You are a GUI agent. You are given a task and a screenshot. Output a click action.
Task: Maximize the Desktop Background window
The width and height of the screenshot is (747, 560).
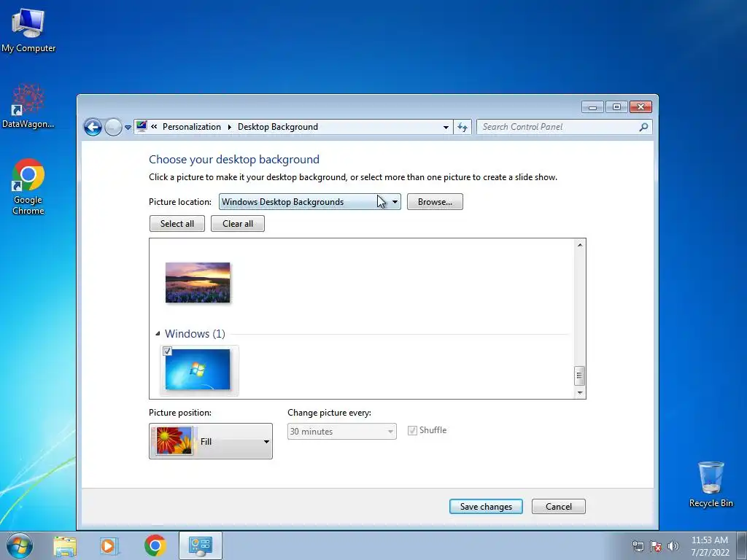pyautogui.click(x=616, y=107)
